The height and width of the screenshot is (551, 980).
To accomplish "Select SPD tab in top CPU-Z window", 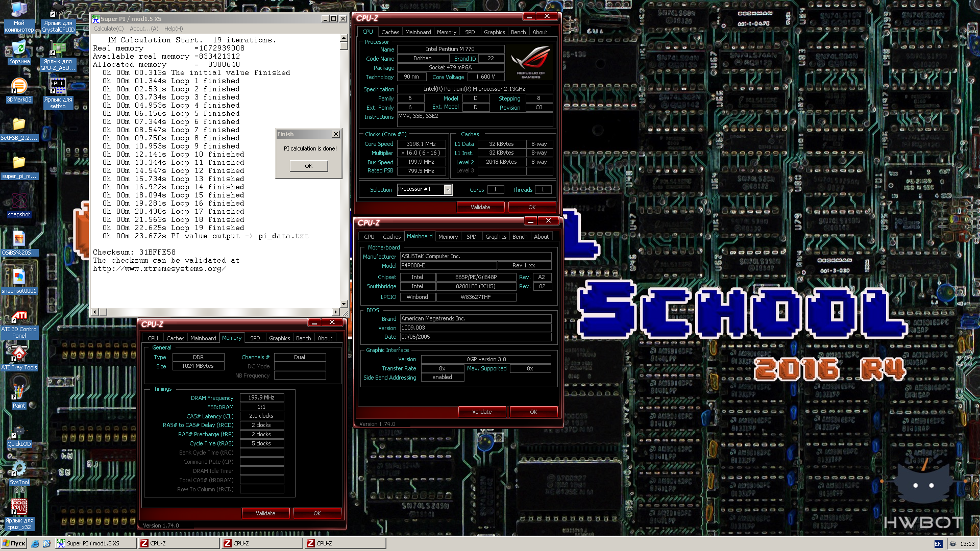I will [470, 32].
